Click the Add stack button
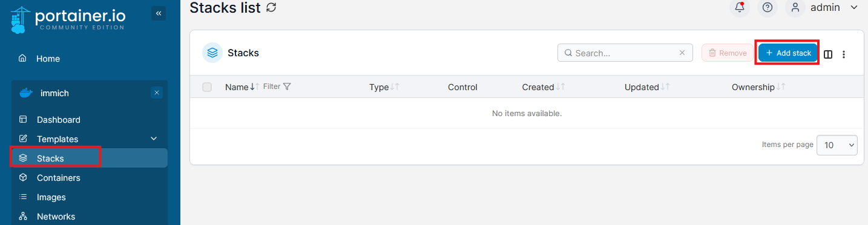 click(x=787, y=53)
